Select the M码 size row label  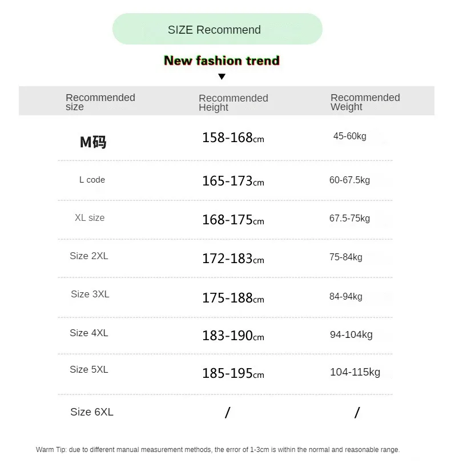[93, 142]
